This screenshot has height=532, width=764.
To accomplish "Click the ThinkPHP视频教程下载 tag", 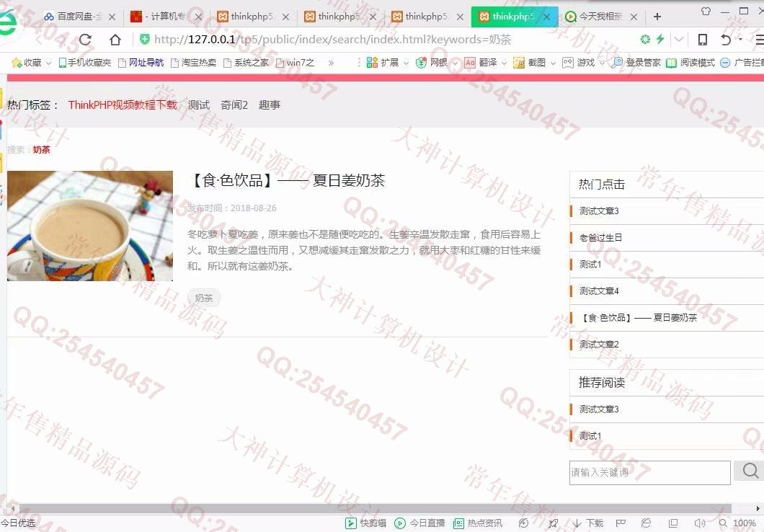I will (123, 105).
